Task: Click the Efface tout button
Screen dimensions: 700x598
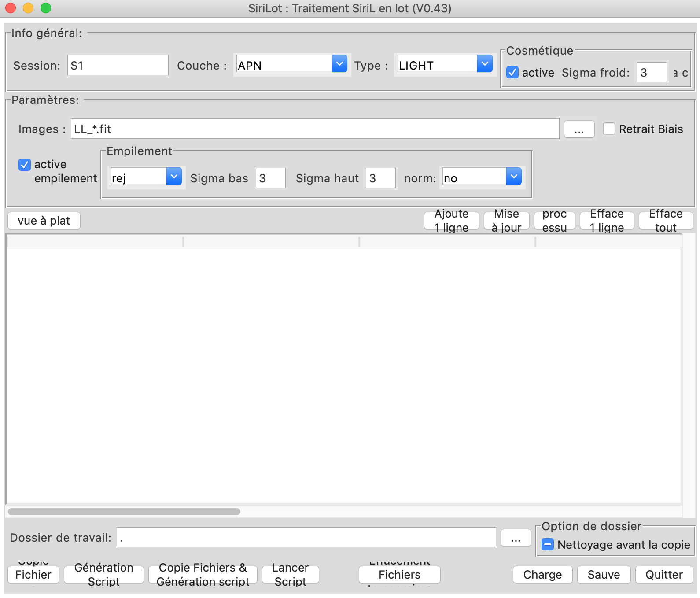Action: [x=666, y=221]
